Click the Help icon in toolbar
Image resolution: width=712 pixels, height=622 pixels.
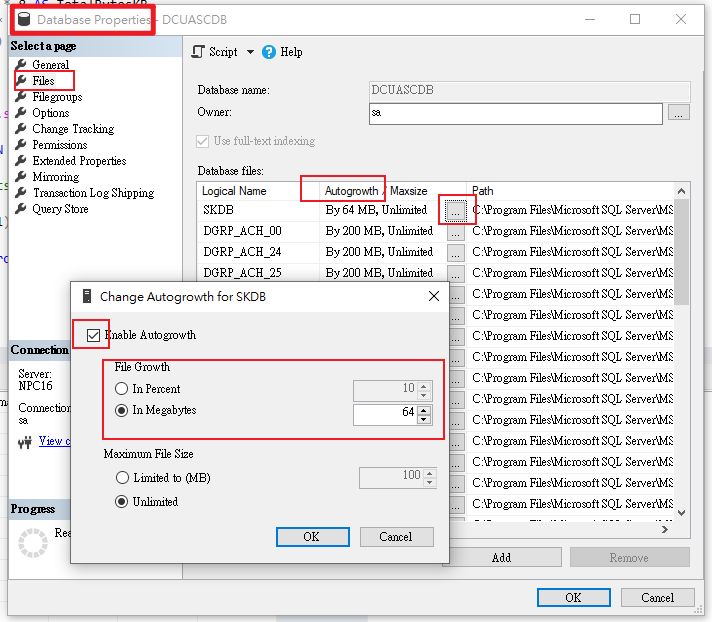coord(270,52)
